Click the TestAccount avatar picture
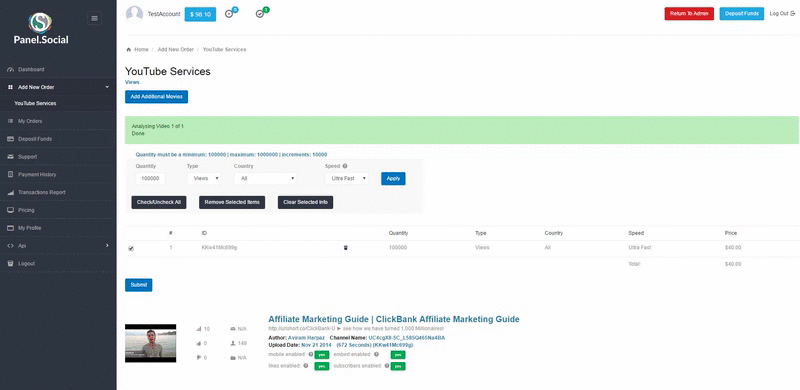Screen dimensions: 800x390 click(134, 14)
